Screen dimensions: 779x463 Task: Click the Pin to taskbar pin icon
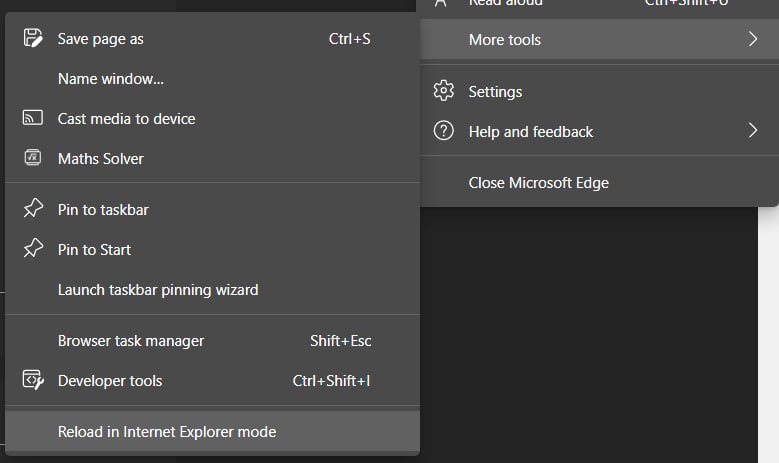33,208
